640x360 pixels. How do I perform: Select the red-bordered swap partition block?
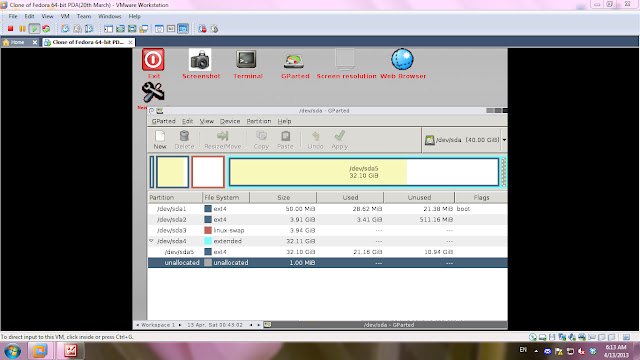208,172
